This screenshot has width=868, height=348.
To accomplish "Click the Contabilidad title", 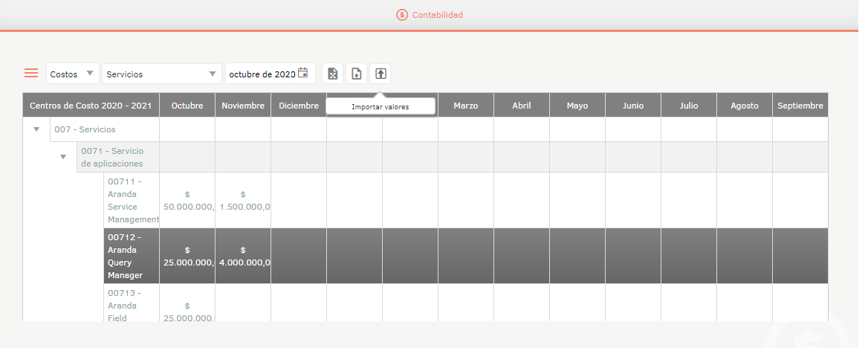I will point(437,15).
